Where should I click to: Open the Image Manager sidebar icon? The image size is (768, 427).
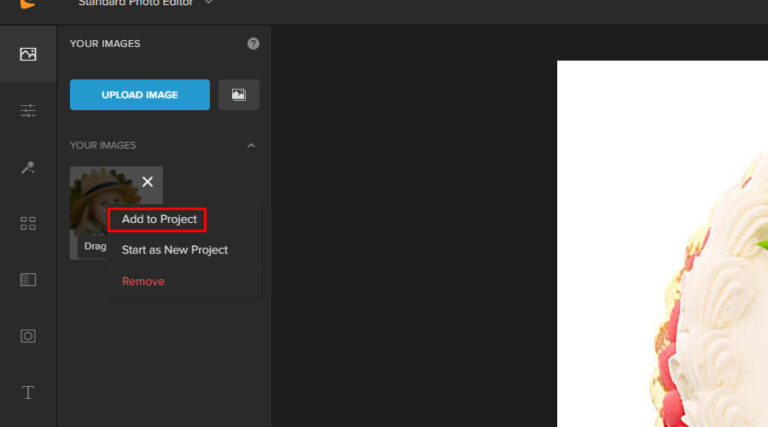[28, 54]
